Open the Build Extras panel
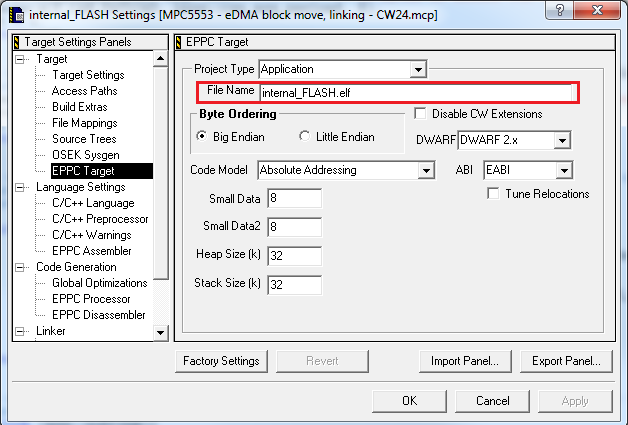 click(80, 107)
